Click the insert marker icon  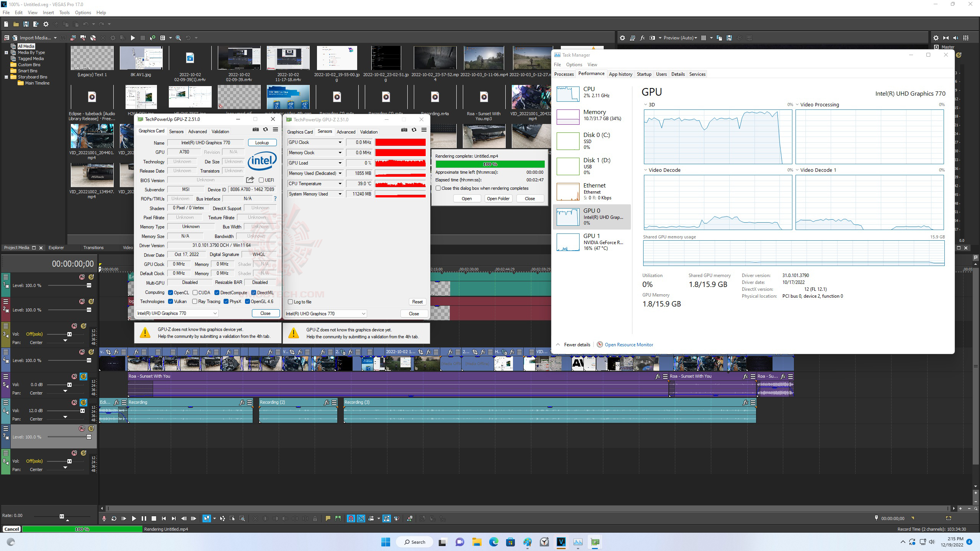[x=328, y=518]
